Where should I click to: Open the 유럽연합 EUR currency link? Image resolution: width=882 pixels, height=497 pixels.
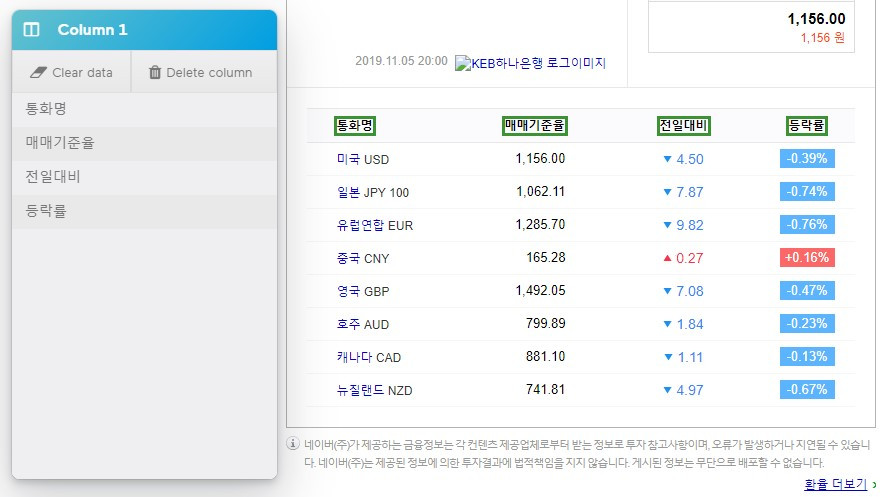[x=375, y=225]
